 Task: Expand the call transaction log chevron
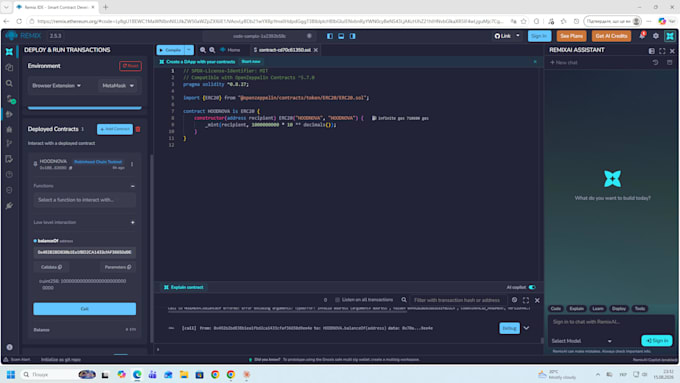click(526, 328)
